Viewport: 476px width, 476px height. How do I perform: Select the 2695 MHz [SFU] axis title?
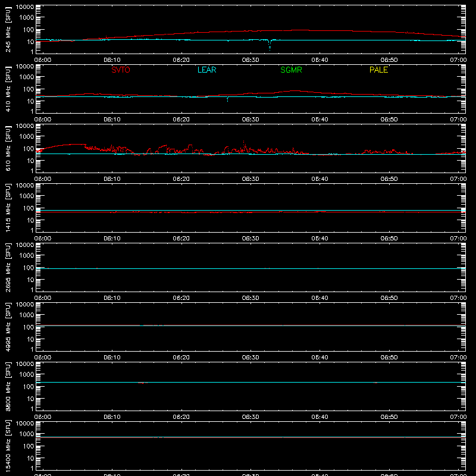pos(8,268)
